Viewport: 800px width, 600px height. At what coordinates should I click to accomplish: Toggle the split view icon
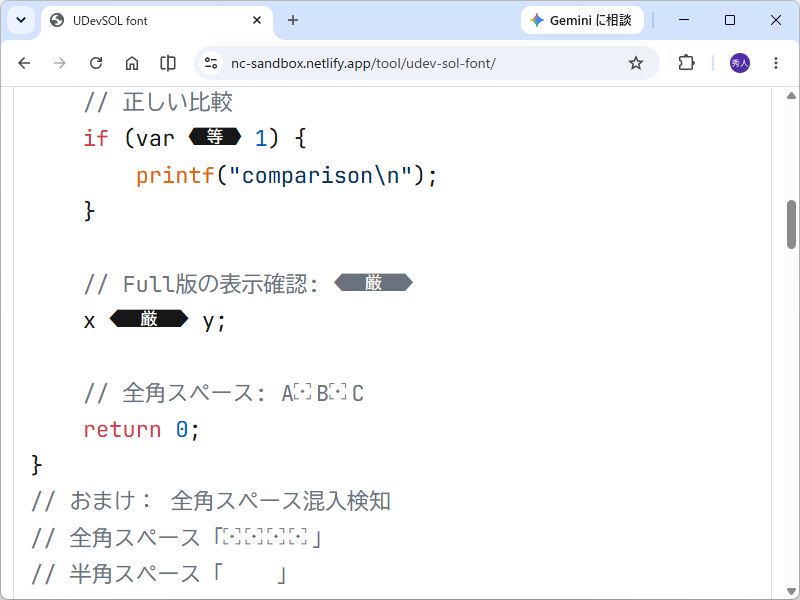point(168,63)
